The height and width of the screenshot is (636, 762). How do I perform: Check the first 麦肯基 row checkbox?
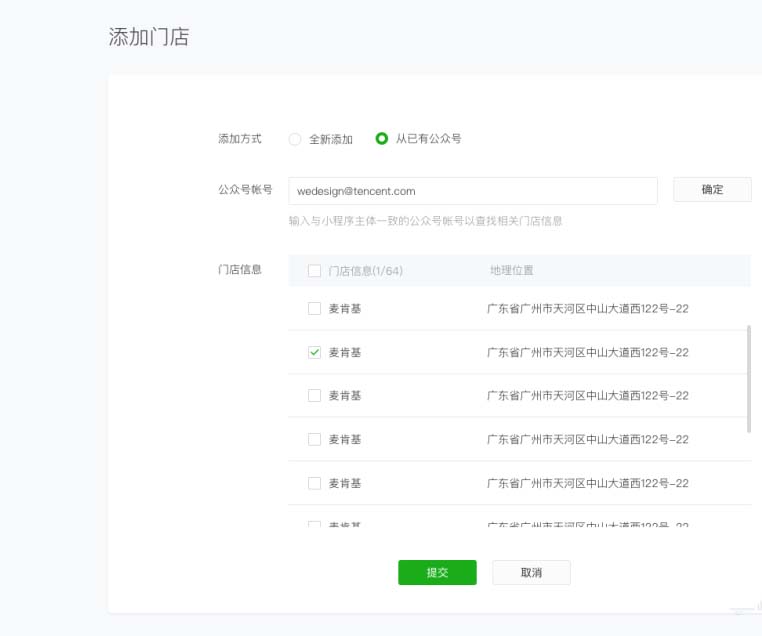314,309
